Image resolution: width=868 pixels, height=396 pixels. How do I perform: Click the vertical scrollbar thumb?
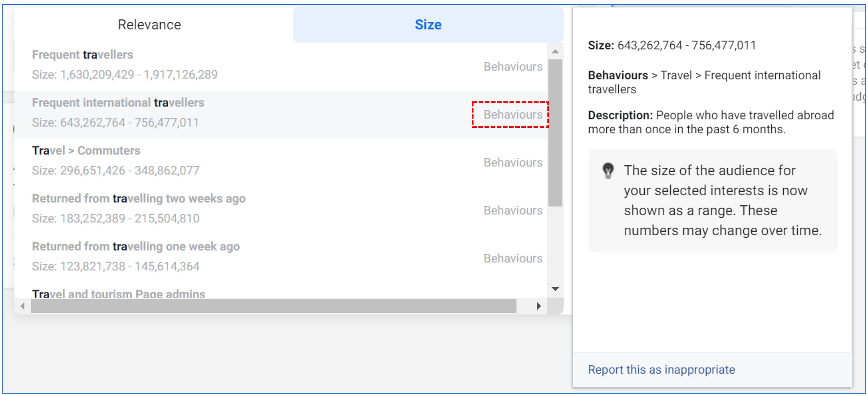tap(555, 132)
